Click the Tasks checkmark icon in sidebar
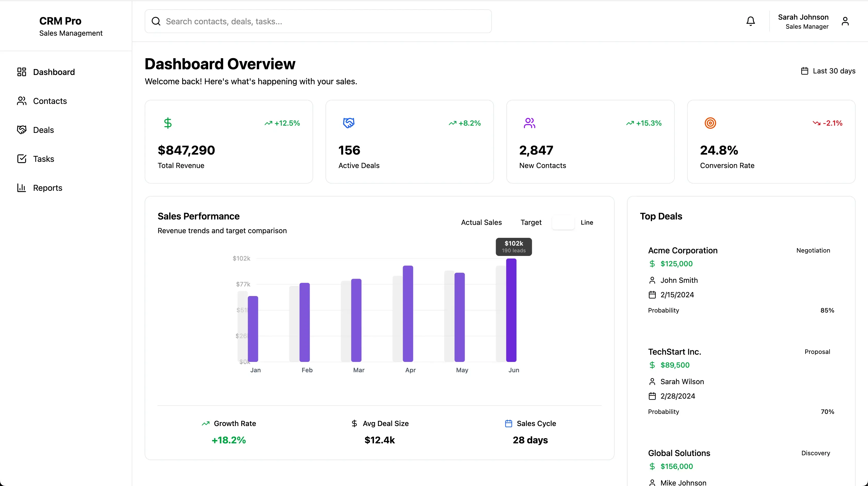 21,158
